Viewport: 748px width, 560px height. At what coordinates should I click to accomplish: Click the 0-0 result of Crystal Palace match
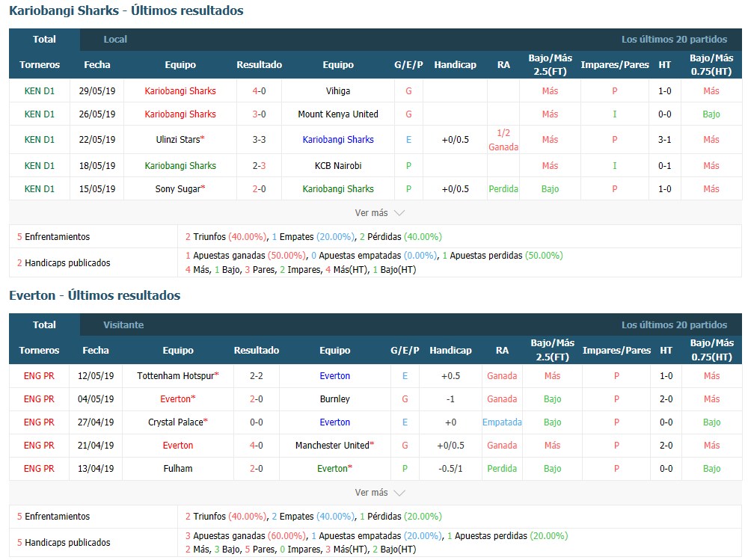(x=257, y=422)
